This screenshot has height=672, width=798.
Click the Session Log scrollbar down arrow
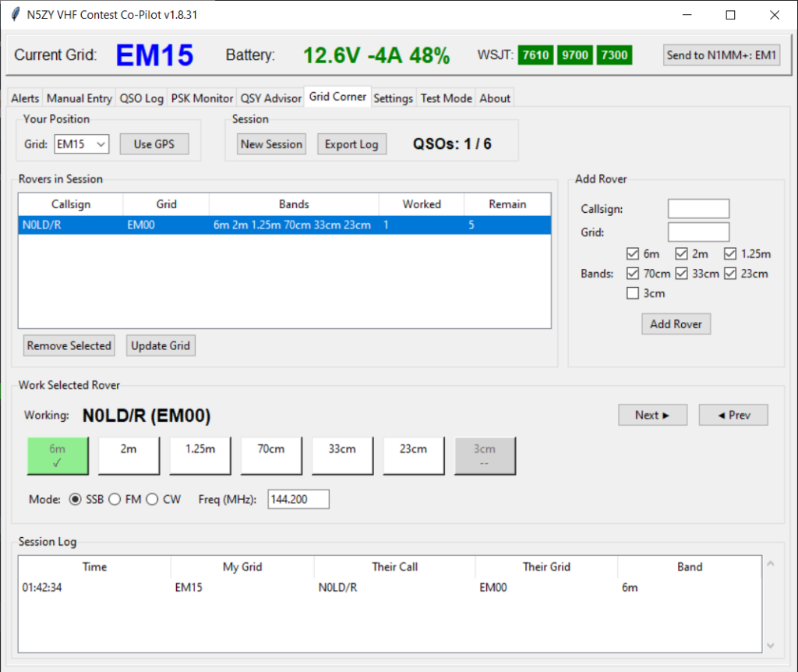coord(772,645)
